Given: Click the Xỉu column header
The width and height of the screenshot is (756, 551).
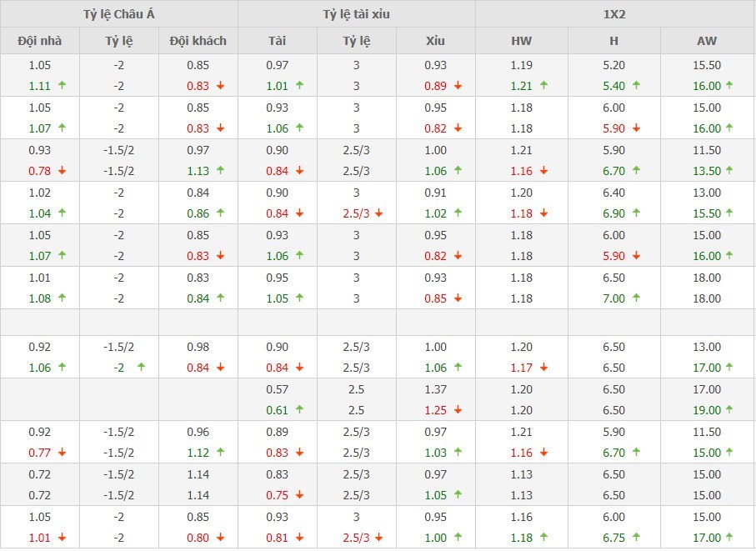Looking at the screenshot, I should click(x=435, y=40).
